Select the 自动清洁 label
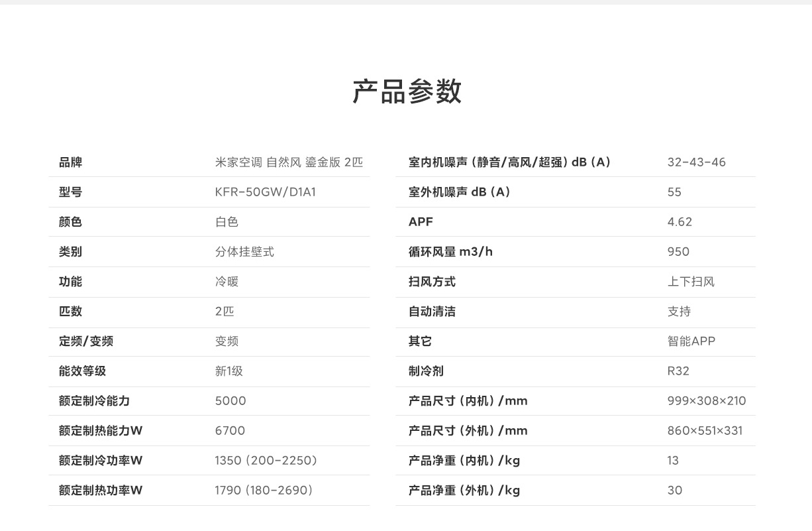The image size is (812, 531). pos(432,312)
